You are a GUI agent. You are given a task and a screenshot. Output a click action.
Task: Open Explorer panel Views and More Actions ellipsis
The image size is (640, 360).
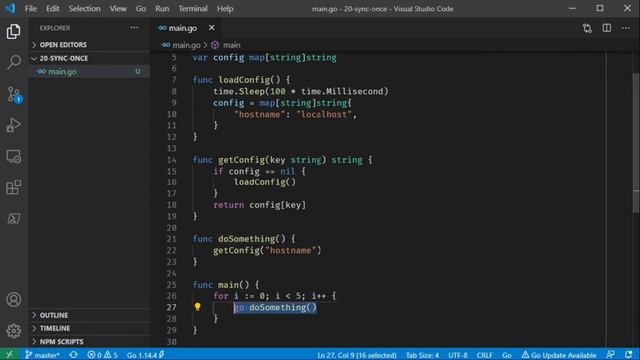[134, 28]
